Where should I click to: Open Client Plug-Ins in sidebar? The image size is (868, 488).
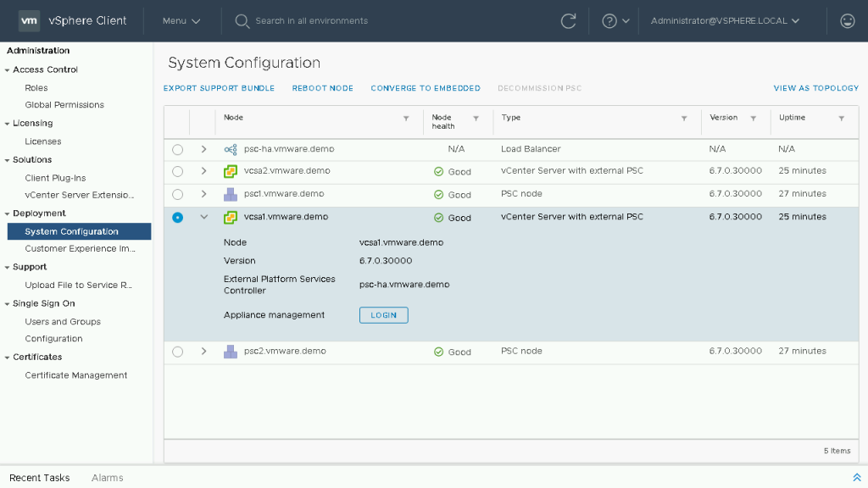[55, 178]
